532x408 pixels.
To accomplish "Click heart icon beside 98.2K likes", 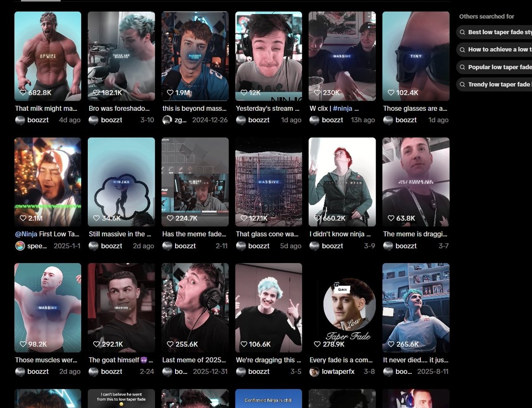I will (x=23, y=344).
